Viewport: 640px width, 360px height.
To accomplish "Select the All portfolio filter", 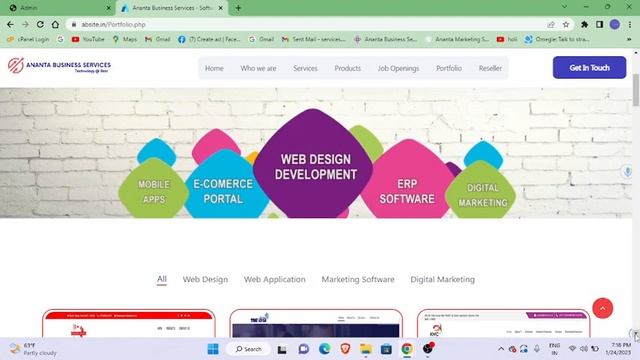I will pyautogui.click(x=162, y=279).
